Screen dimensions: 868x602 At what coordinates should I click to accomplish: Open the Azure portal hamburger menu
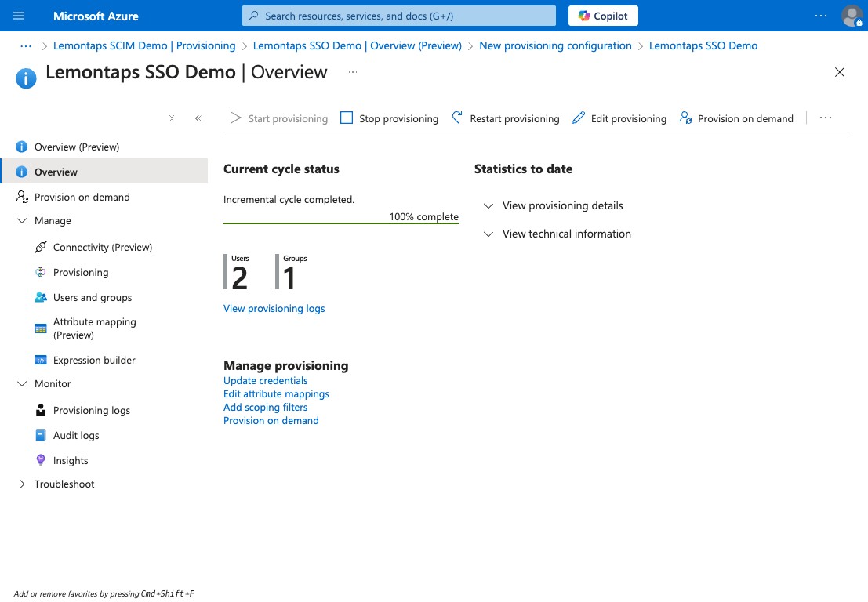point(19,16)
